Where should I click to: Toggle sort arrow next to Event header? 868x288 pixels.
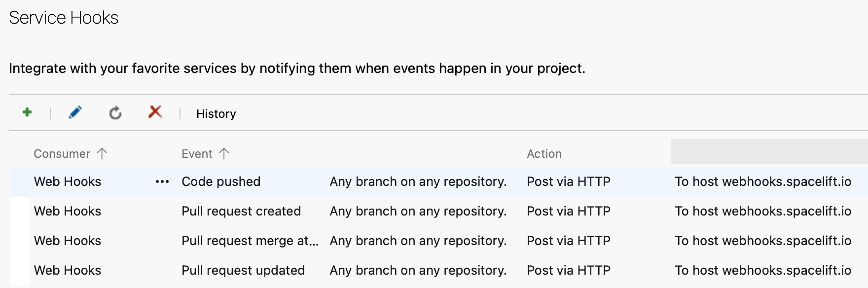click(224, 154)
